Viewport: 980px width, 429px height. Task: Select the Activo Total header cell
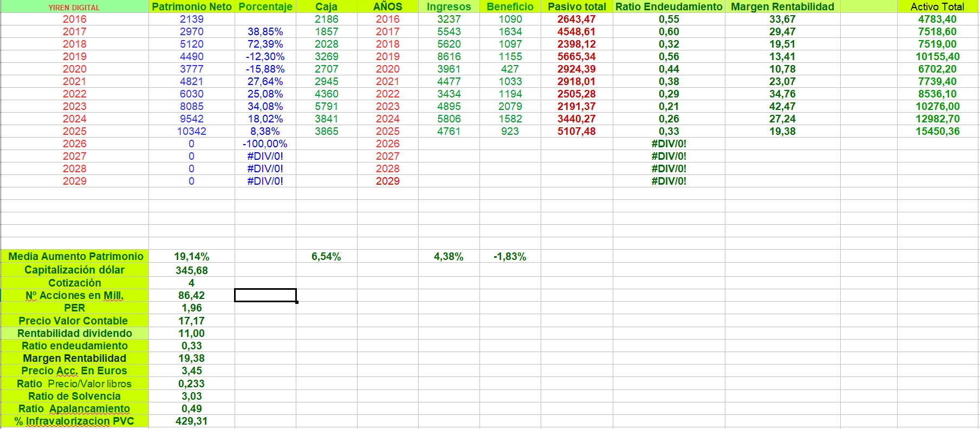point(937,6)
